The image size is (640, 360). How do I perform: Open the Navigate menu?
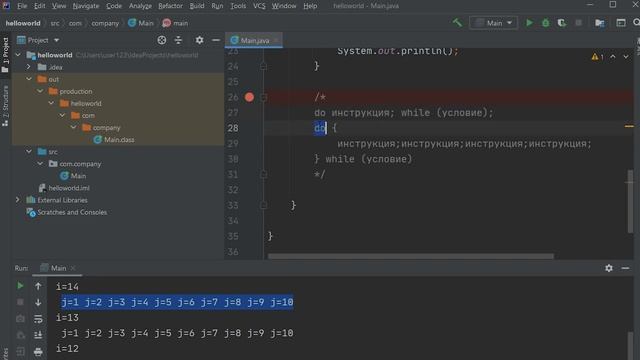click(x=86, y=6)
